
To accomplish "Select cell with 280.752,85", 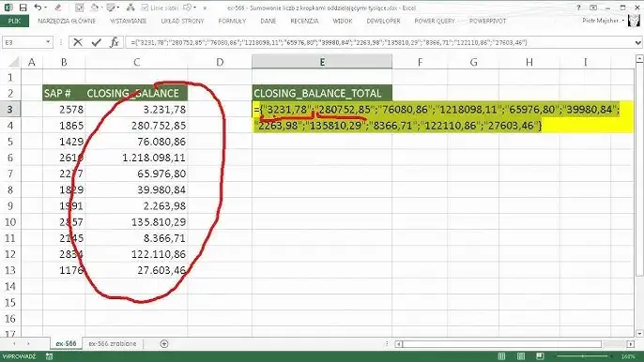I will tap(136, 126).
